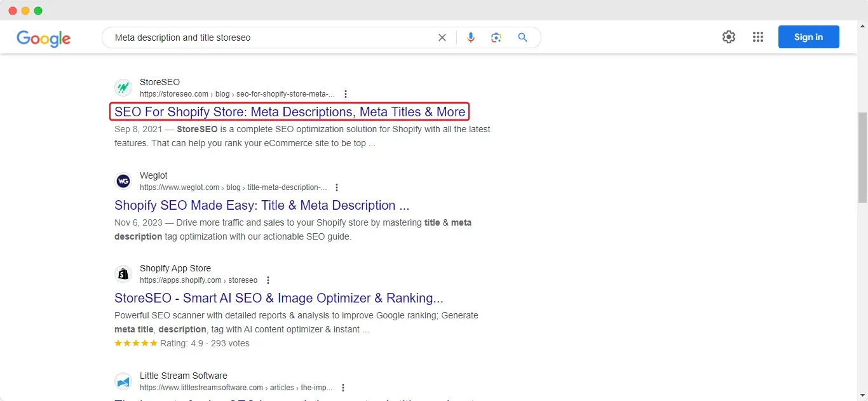Click the page vertical scrollbar thumb
The image size is (868, 401).
(x=862, y=158)
